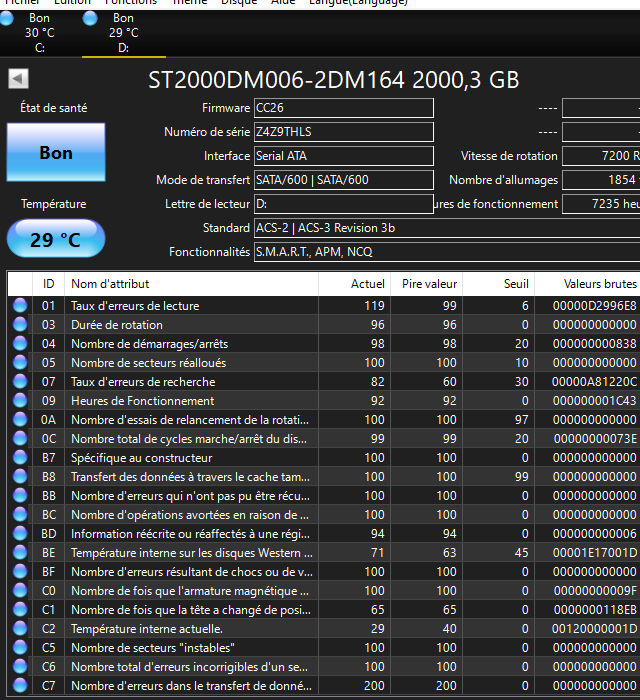Click status icon for attribute 03
Screen dimensions: 640x700
(20, 325)
